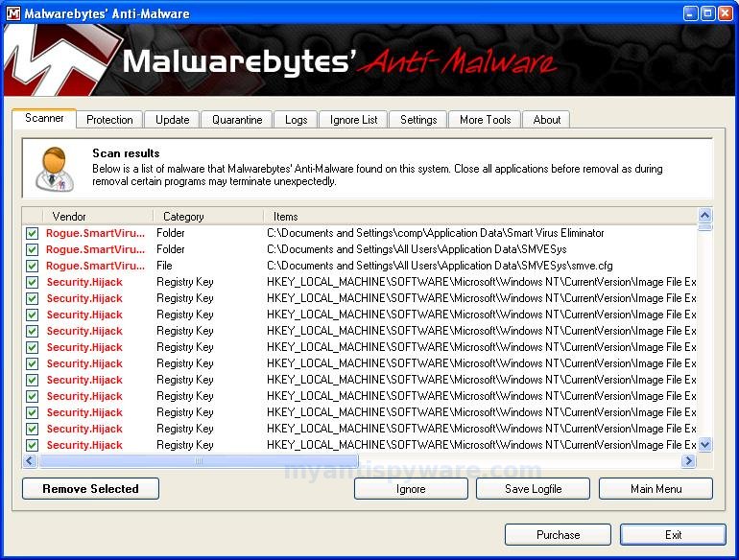Toggle checkbox for the smve.cfg file row
Image resolution: width=739 pixels, height=560 pixels.
click(x=32, y=266)
